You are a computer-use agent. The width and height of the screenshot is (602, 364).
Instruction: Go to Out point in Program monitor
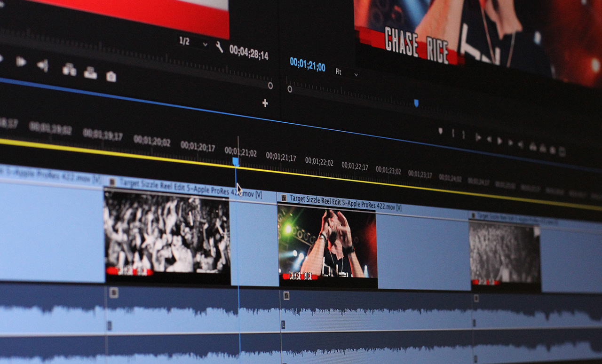click(x=521, y=144)
